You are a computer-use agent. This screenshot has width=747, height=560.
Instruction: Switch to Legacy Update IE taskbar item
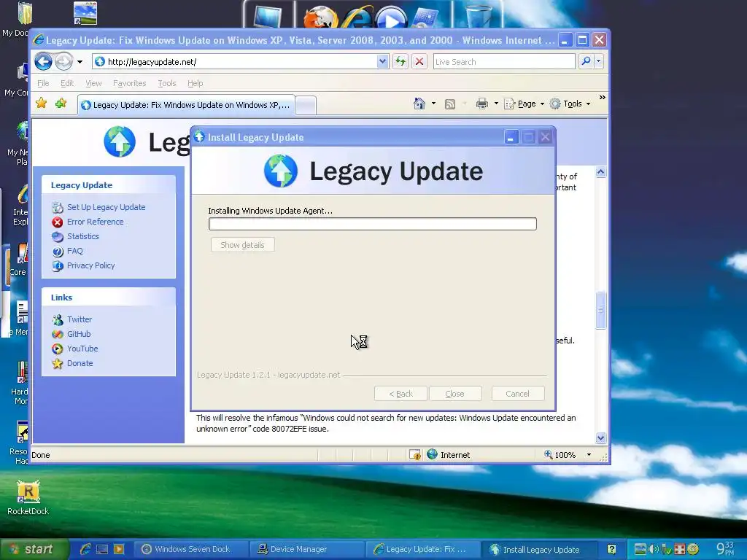coord(424,549)
